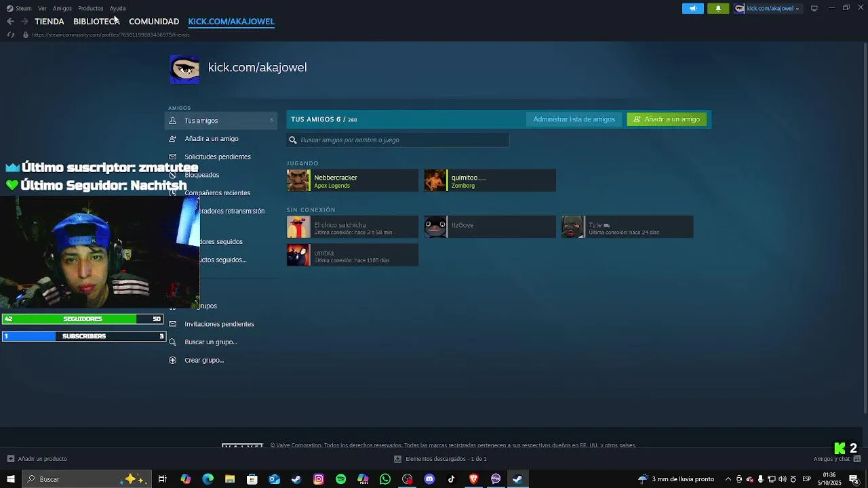Open the Productos menu
Image resolution: width=868 pixels, height=488 pixels.
90,8
